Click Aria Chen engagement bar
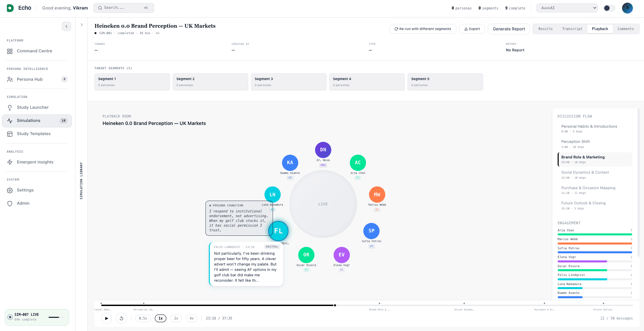This screenshot has height=331, width=644. pos(595,234)
